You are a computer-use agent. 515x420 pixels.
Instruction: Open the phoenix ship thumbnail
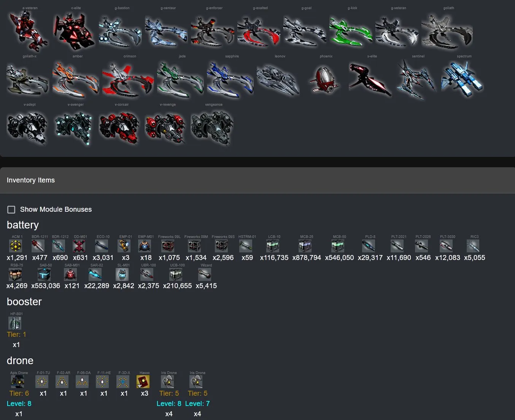click(x=324, y=80)
